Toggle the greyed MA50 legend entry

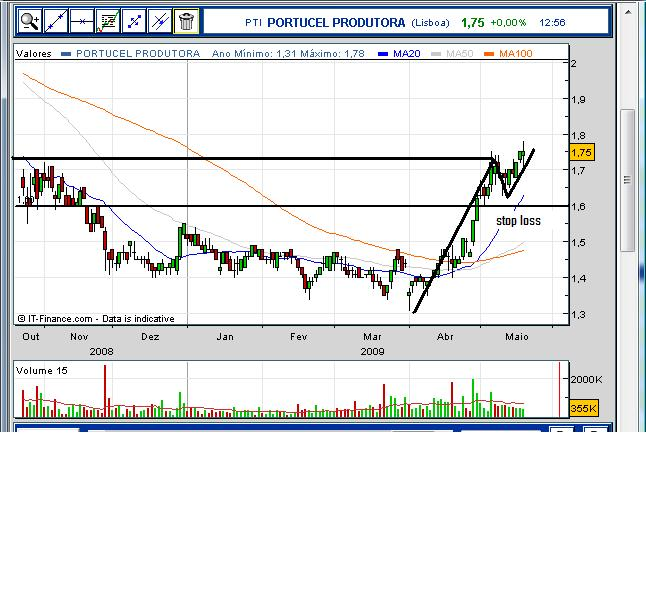click(452, 54)
